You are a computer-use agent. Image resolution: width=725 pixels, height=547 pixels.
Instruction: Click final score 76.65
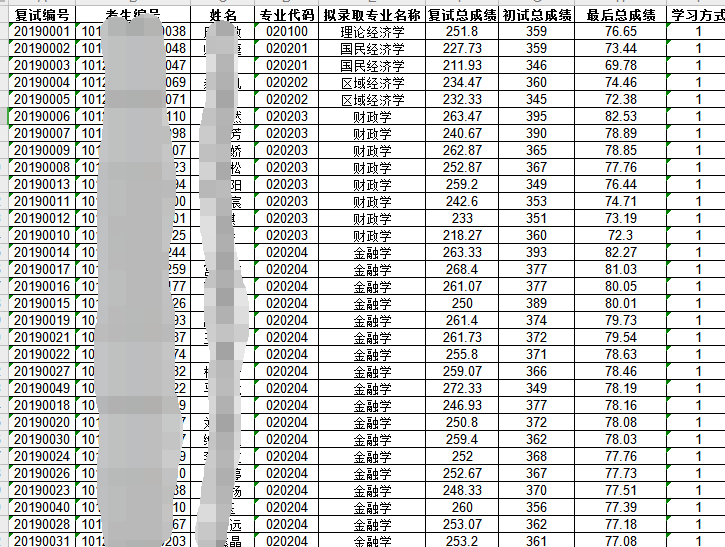(621, 31)
